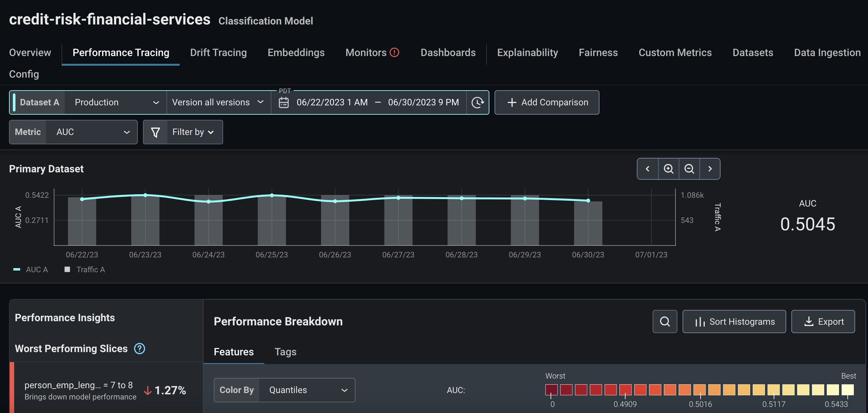The image size is (868, 413).
Task: Pan chart right with next arrow
Action: (710, 168)
